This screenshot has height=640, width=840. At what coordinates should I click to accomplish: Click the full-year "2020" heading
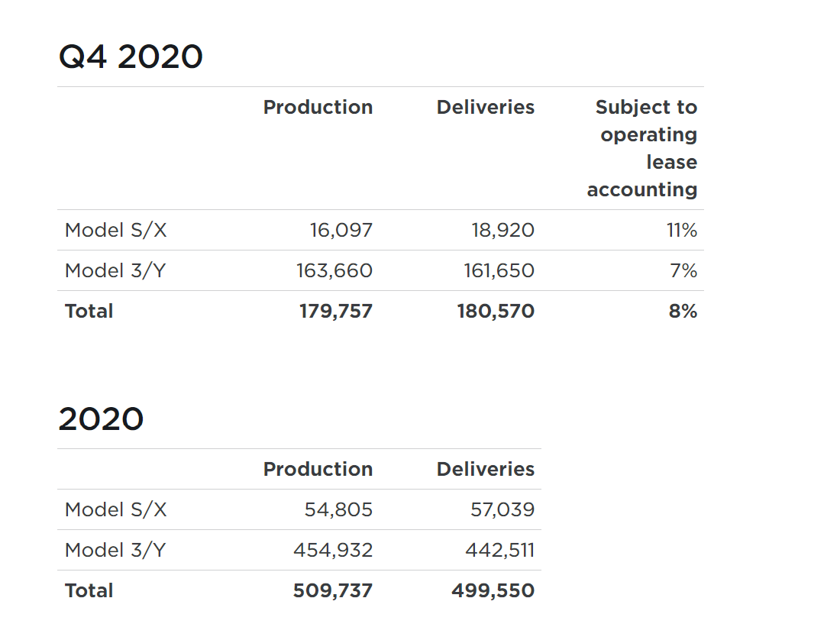coord(102,419)
